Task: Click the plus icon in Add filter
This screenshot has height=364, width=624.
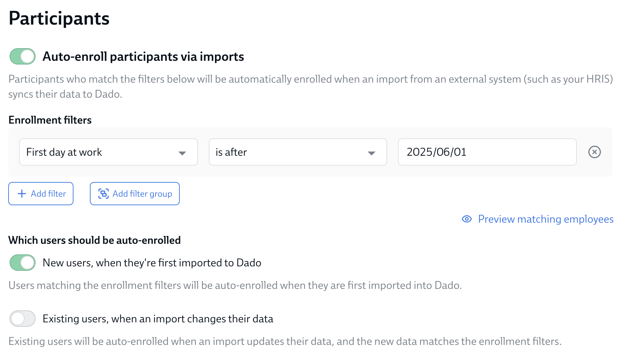Action: [22, 194]
